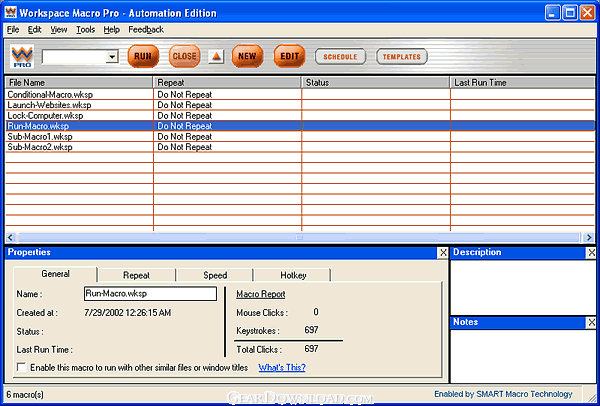
Task: Open the View menu
Action: pos(59,29)
